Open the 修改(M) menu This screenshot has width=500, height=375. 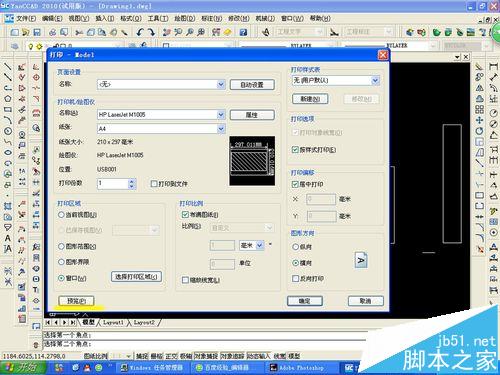(239, 18)
